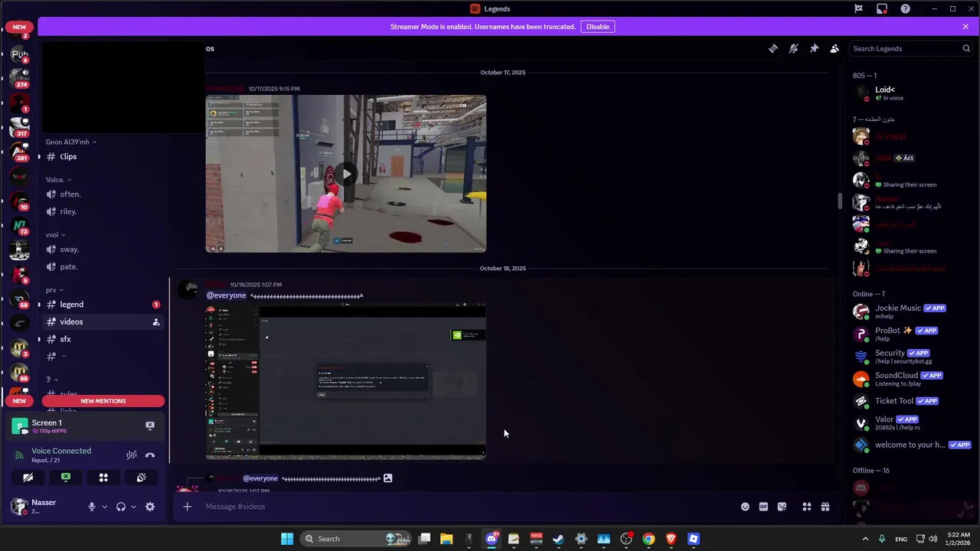Expand microphone input options chevron
This screenshot has width=980, height=551.
tap(104, 507)
